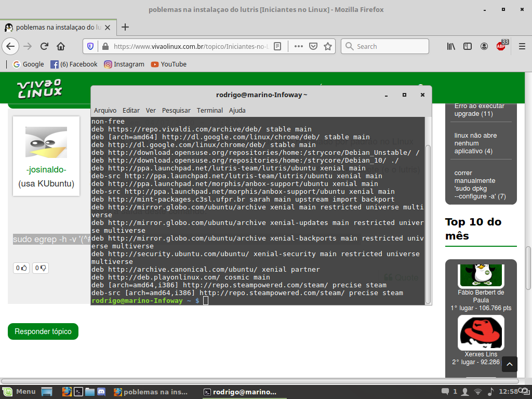Open Firefox hamburger menu

pyautogui.click(x=522, y=46)
